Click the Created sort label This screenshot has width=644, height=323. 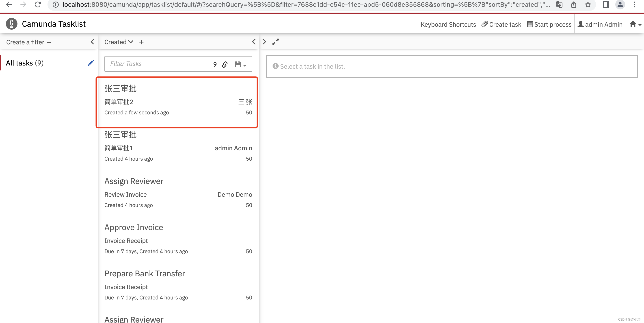coord(115,42)
